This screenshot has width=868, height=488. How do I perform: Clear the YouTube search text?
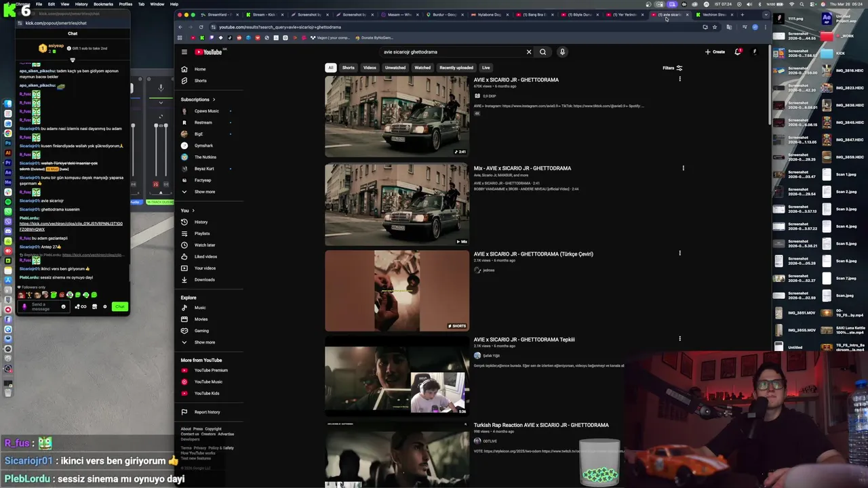(x=529, y=52)
